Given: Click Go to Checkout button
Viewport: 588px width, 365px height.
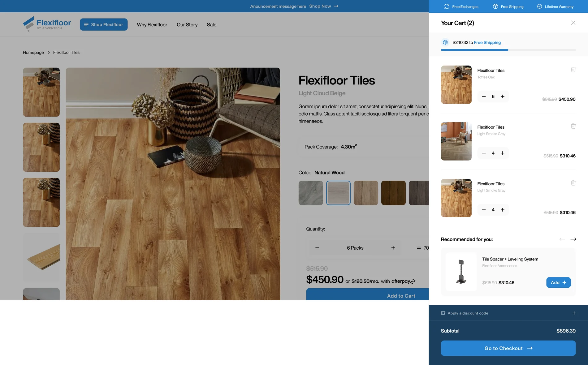Looking at the screenshot, I should pyautogui.click(x=508, y=348).
